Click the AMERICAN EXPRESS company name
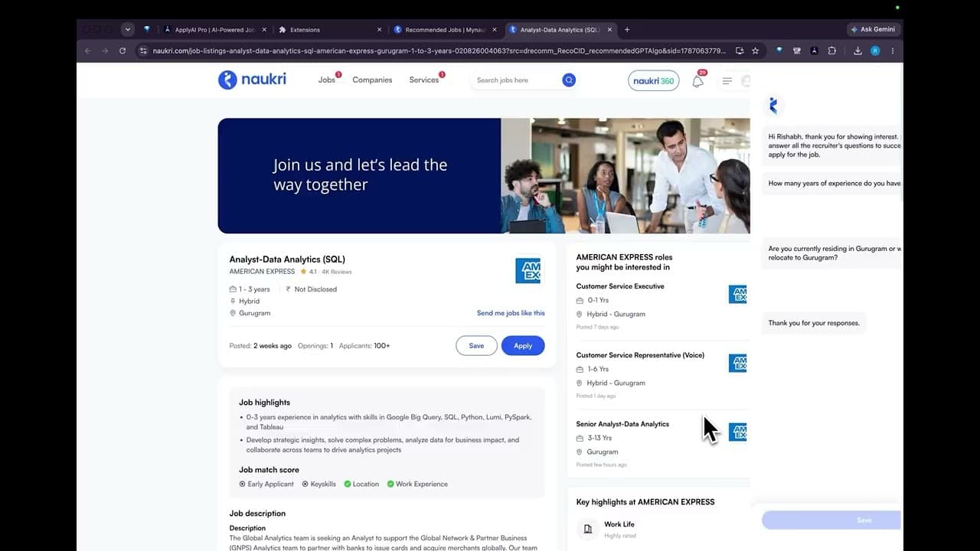The image size is (980, 551). pyautogui.click(x=262, y=272)
